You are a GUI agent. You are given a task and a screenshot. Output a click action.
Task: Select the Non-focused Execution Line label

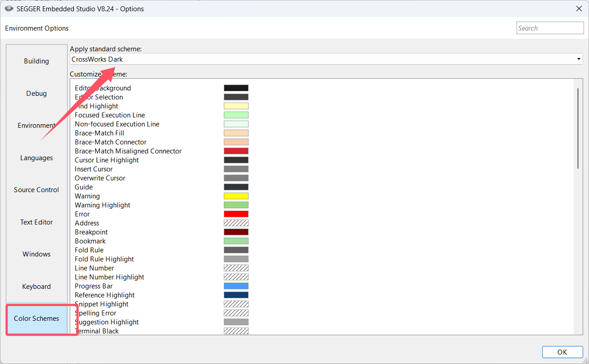click(x=117, y=124)
